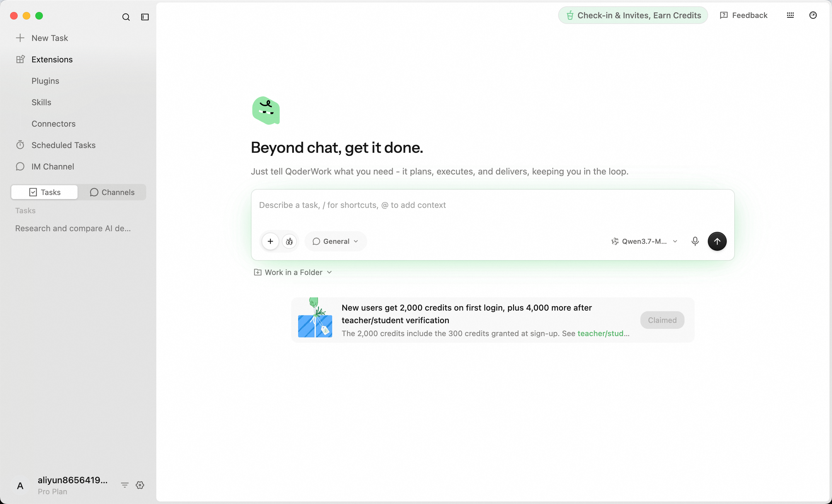This screenshot has height=504, width=832.
Task: Open the teacher/stud... link
Action: tap(603, 333)
